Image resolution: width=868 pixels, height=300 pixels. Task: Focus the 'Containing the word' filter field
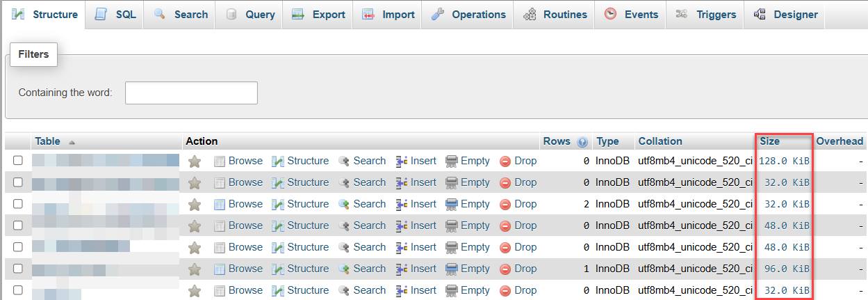click(x=191, y=93)
